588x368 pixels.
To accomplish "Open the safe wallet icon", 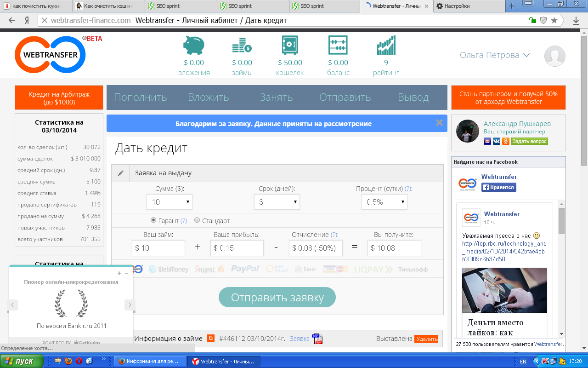I will tap(290, 46).
